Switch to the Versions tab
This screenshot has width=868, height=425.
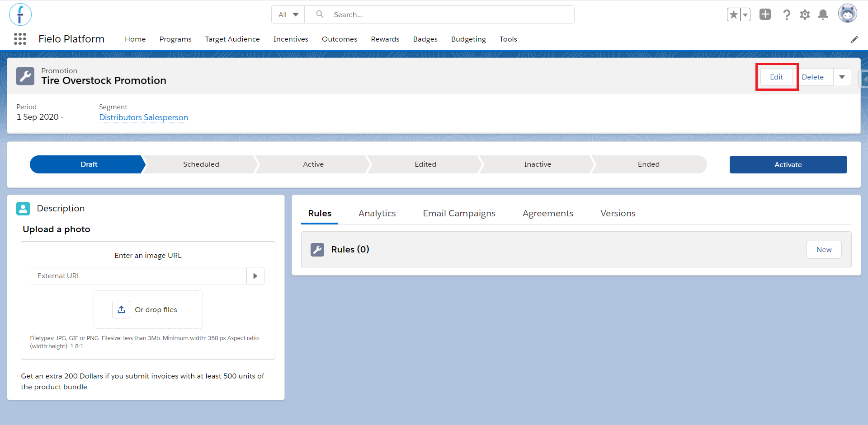click(x=618, y=213)
